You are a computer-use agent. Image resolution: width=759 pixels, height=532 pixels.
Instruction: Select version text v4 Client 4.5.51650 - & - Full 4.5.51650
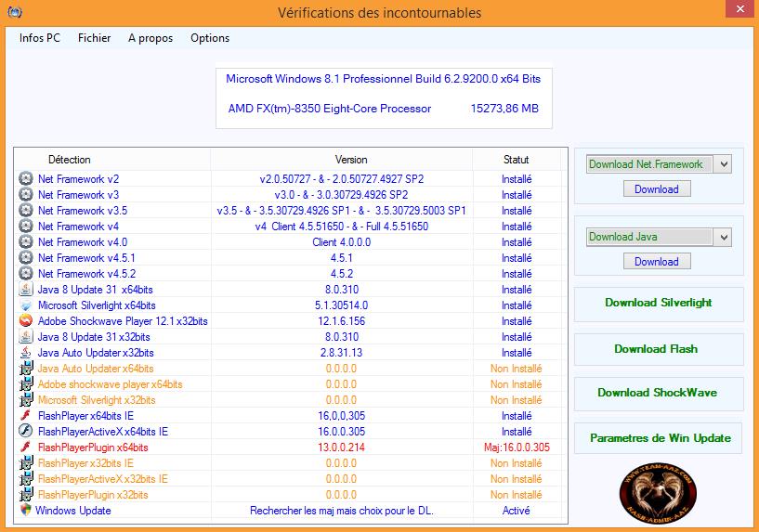(x=342, y=227)
